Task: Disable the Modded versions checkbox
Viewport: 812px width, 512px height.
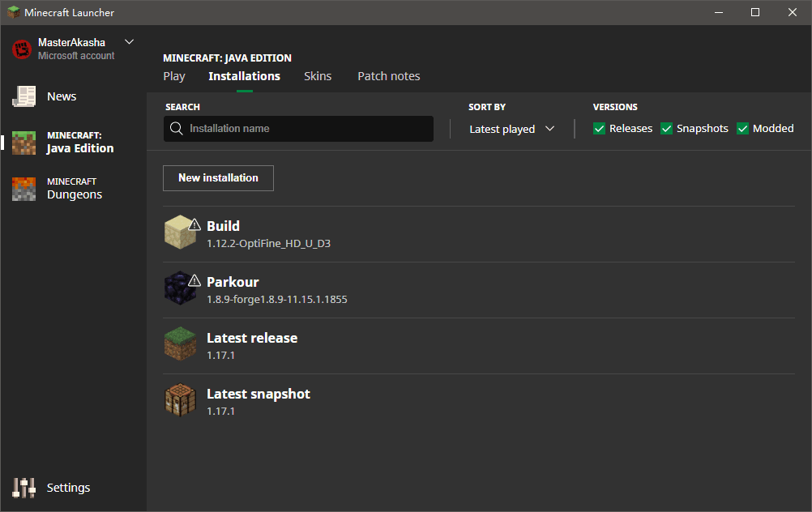Action: click(742, 129)
